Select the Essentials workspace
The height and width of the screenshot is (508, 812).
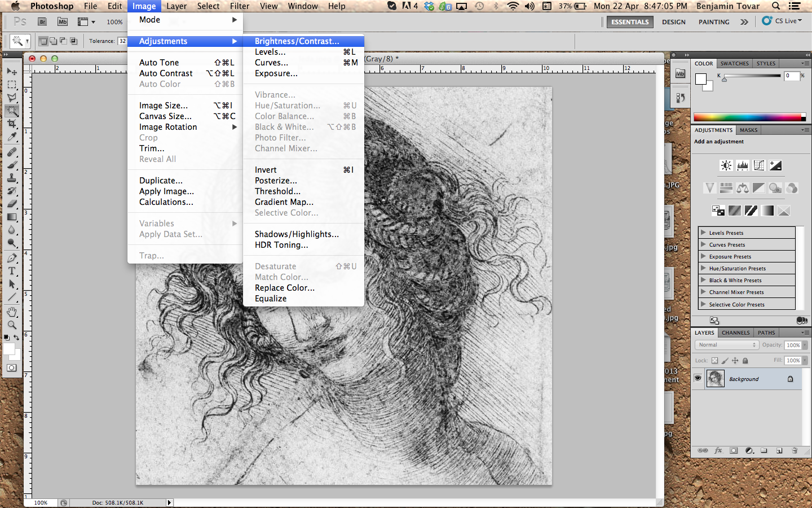(630, 22)
